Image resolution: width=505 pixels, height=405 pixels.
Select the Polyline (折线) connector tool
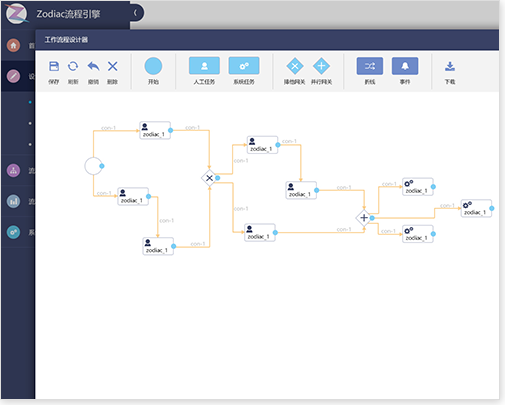pos(370,66)
